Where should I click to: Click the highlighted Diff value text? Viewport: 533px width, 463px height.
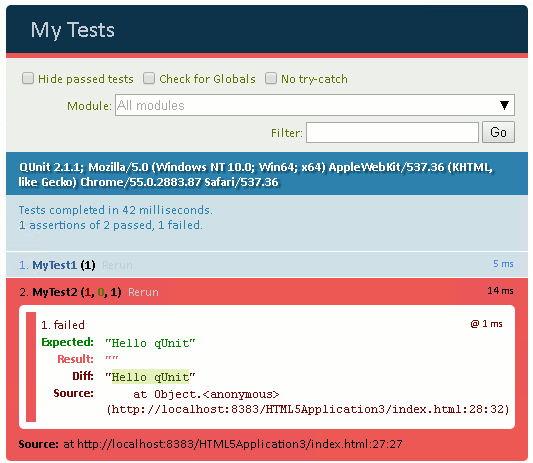[x=150, y=377]
